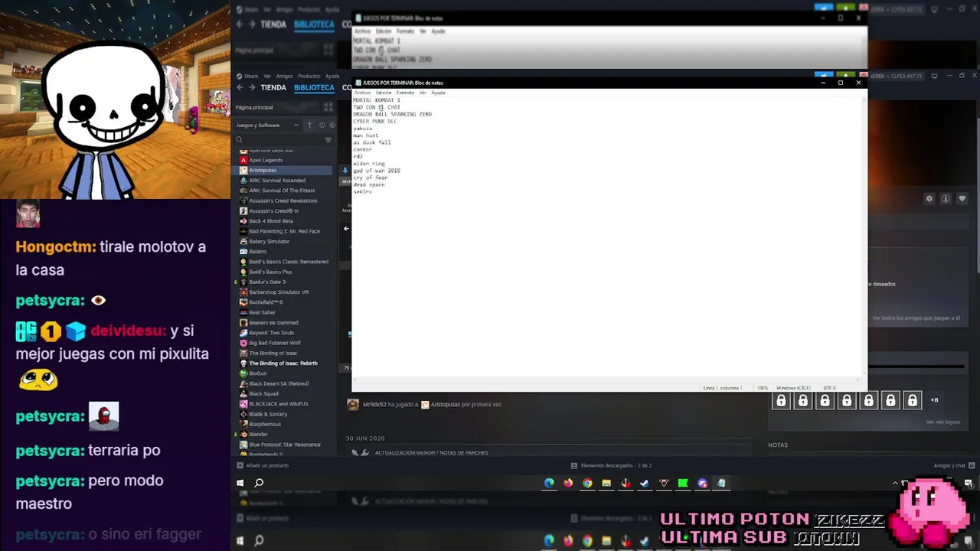This screenshot has height=551, width=980.
Task: Click the 'yakuza' line in Notepad
Action: pyautogui.click(x=362, y=129)
